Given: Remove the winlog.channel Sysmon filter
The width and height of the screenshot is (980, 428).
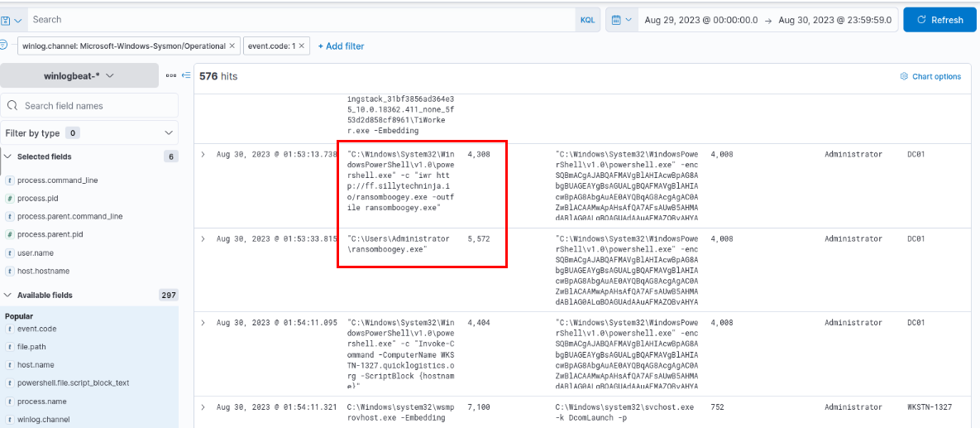Looking at the screenshot, I should point(232,46).
